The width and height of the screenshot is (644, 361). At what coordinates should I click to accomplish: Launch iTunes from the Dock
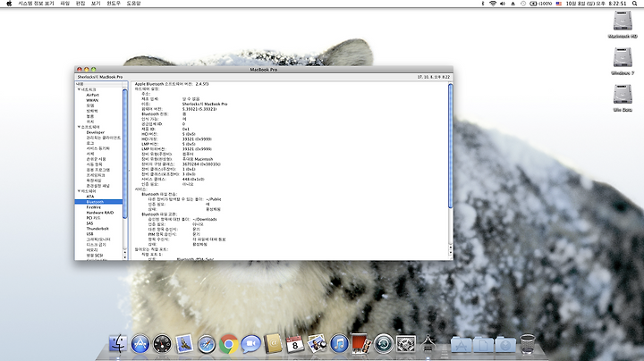tap(339, 344)
